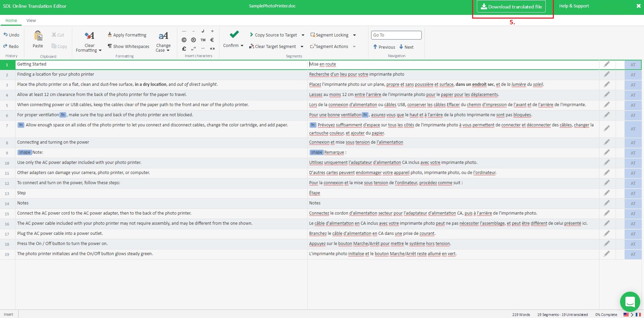The width and height of the screenshot is (644, 318).
Task: Open Clear Formatting dropdown arrow
Action: [x=100, y=50]
